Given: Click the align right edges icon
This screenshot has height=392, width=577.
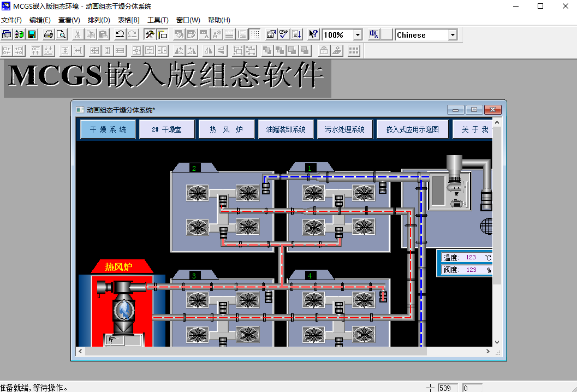Looking at the screenshot, I should pos(19,50).
